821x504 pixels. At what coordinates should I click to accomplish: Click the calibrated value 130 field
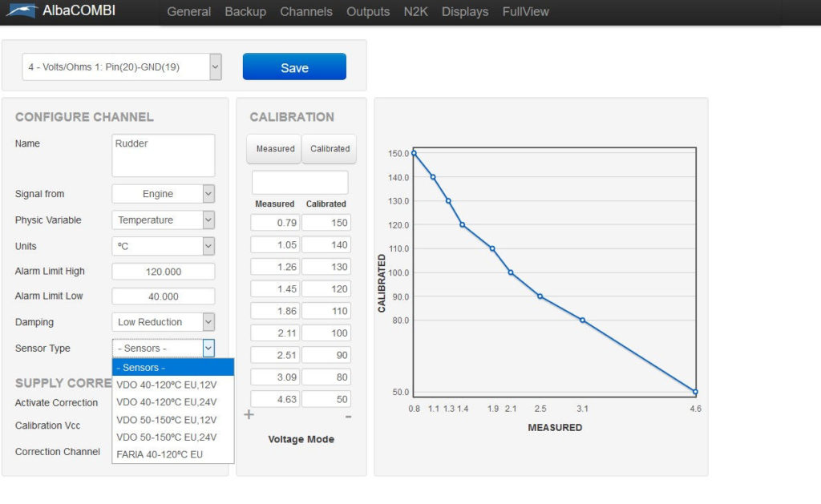326,267
